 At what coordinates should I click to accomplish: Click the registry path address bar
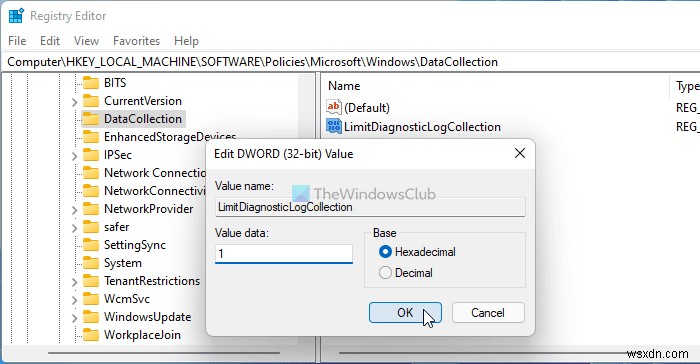tap(350, 62)
